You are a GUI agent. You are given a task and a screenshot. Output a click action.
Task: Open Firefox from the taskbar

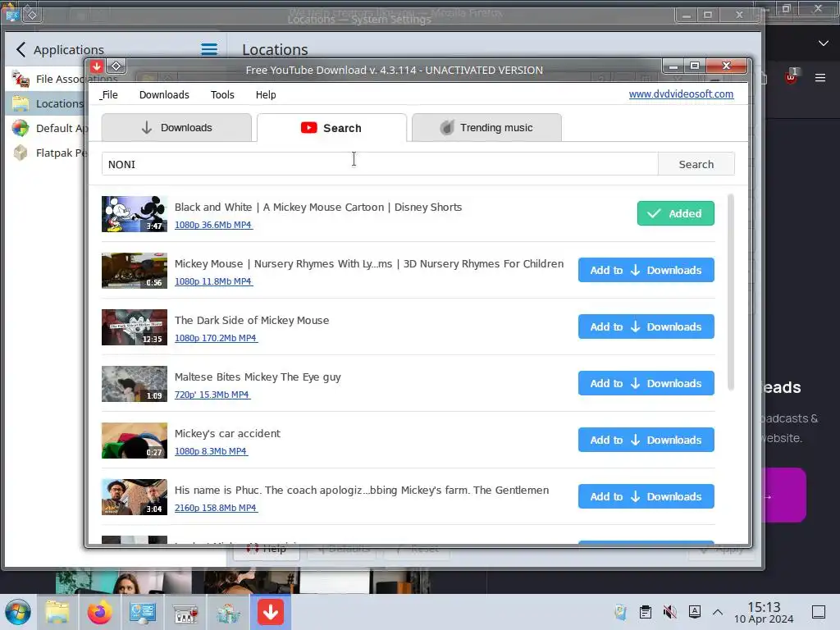pos(99,612)
